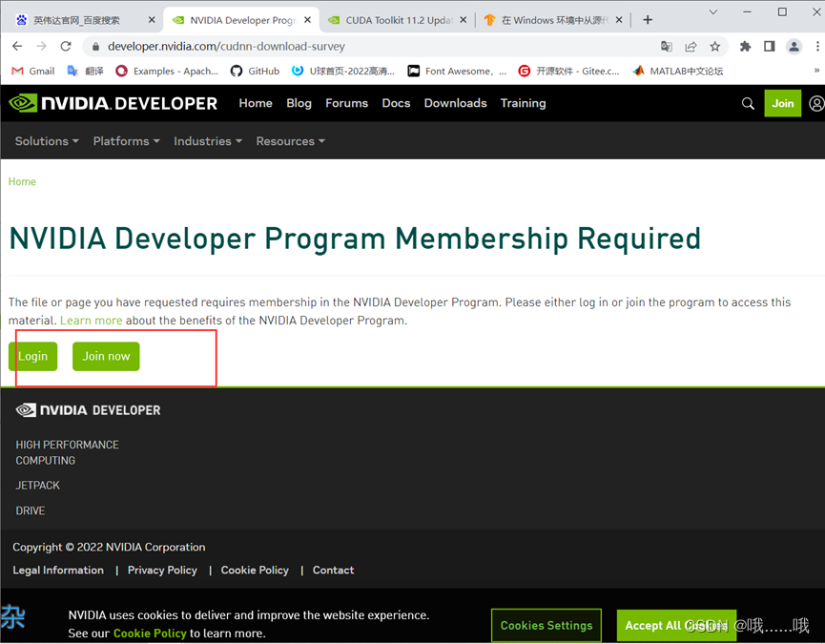Open the Examples - Apache bookmark
Viewport: 825px width, 644px height.
pyautogui.click(x=167, y=71)
